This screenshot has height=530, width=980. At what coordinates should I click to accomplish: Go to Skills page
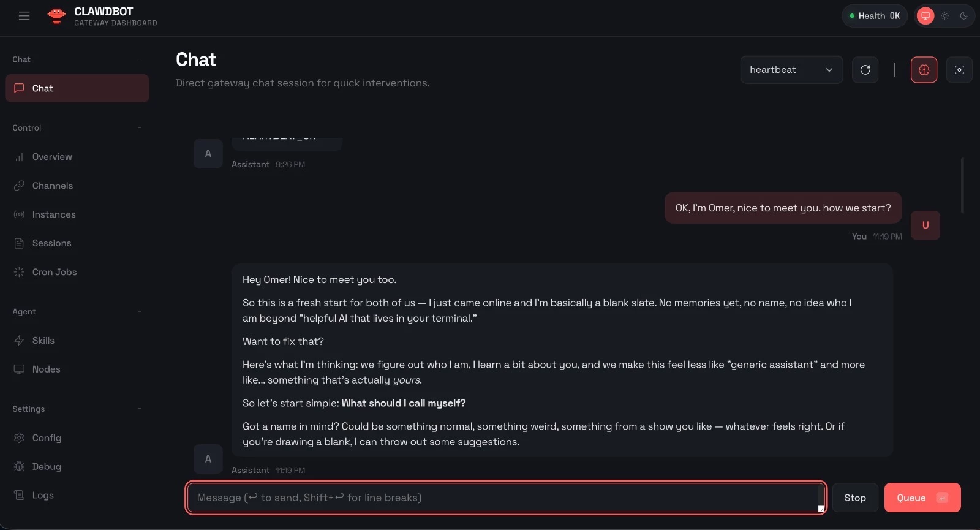(43, 341)
